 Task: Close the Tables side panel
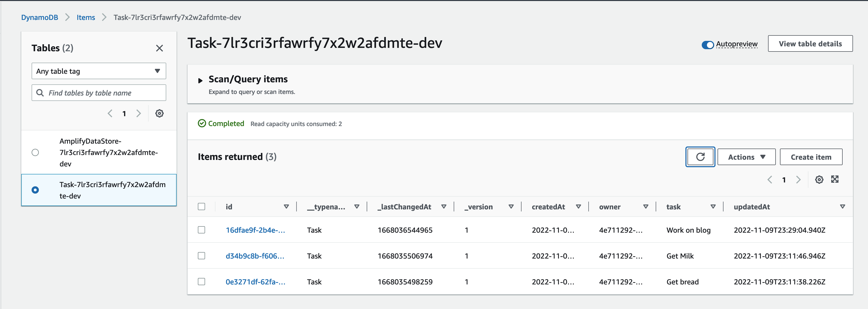(x=159, y=48)
